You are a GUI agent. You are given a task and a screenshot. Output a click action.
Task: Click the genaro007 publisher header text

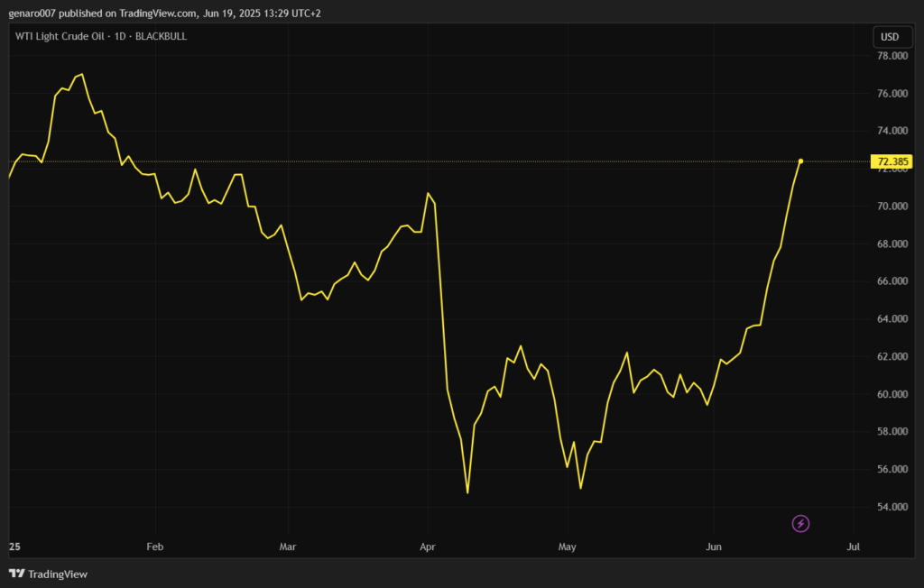point(164,14)
